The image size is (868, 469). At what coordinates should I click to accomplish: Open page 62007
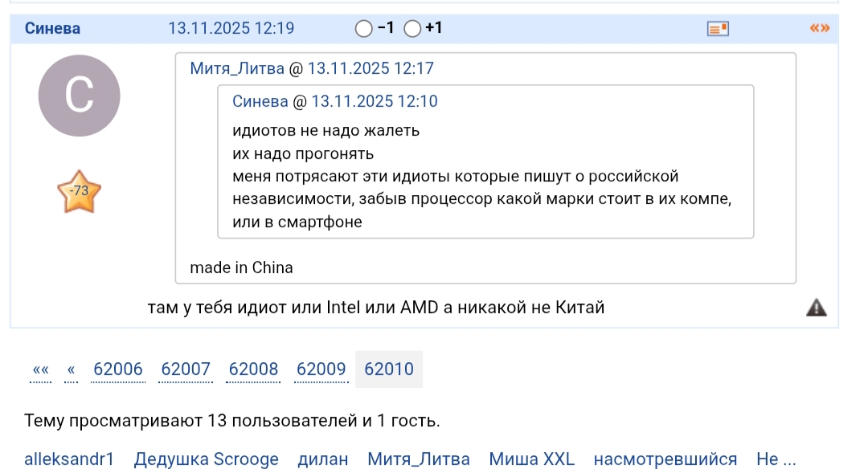point(186,369)
